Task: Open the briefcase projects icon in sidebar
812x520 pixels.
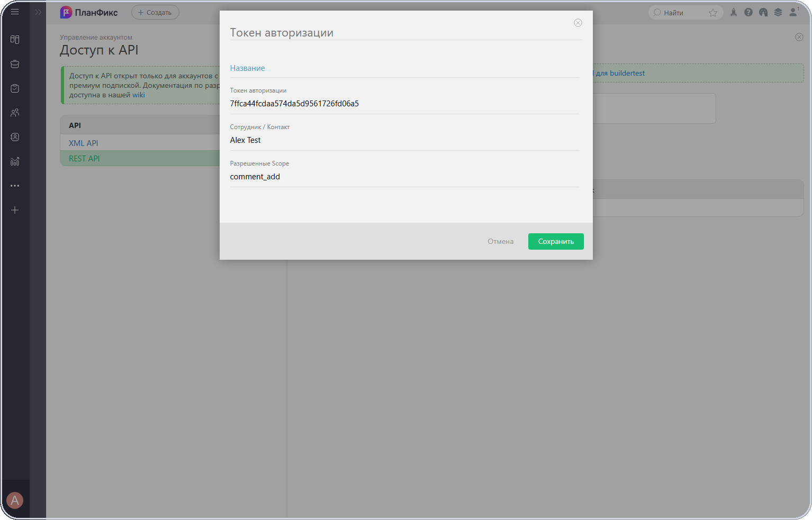Action: click(x=15, y=64)
